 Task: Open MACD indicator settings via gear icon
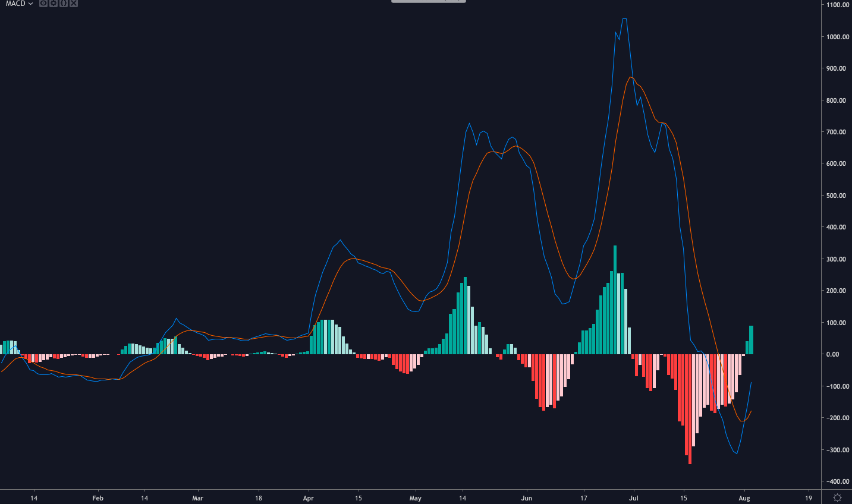pyautogui.click(x=54, y=4)
